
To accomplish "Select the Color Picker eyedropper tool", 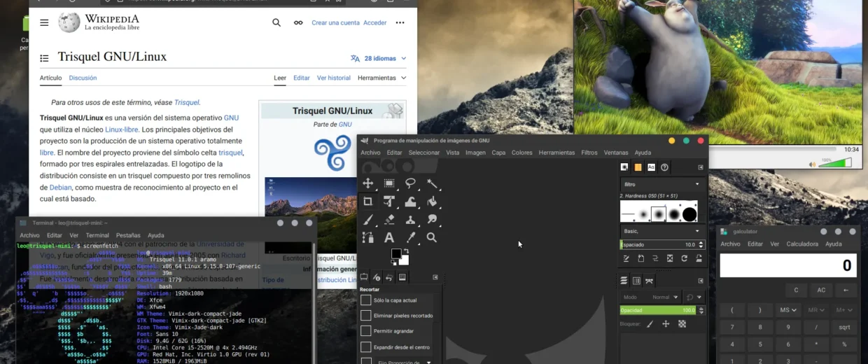I will [x=411, y=237].
